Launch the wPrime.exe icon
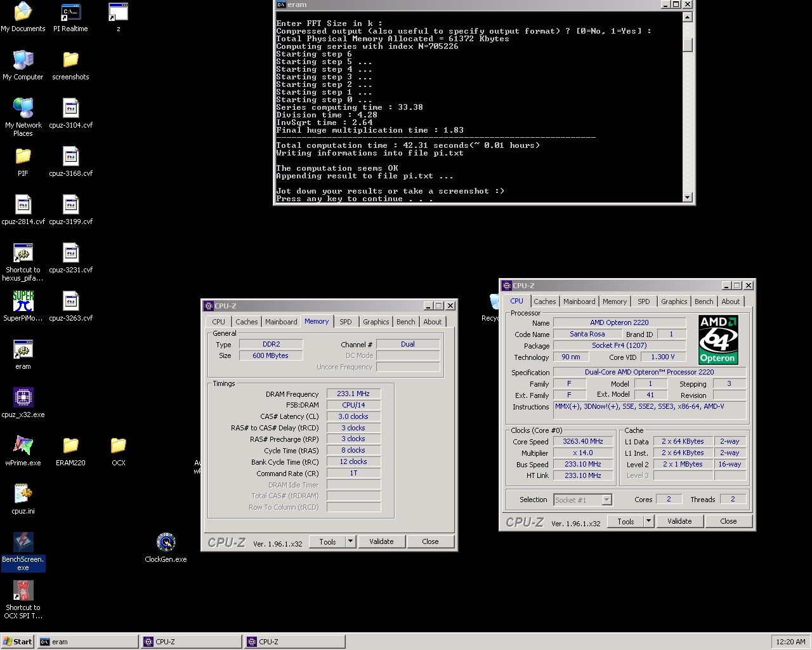The image size is (812, 650). 23,451
